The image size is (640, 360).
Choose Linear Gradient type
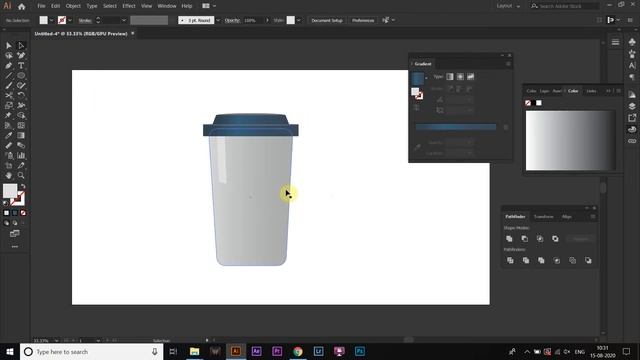coord(450,77)
